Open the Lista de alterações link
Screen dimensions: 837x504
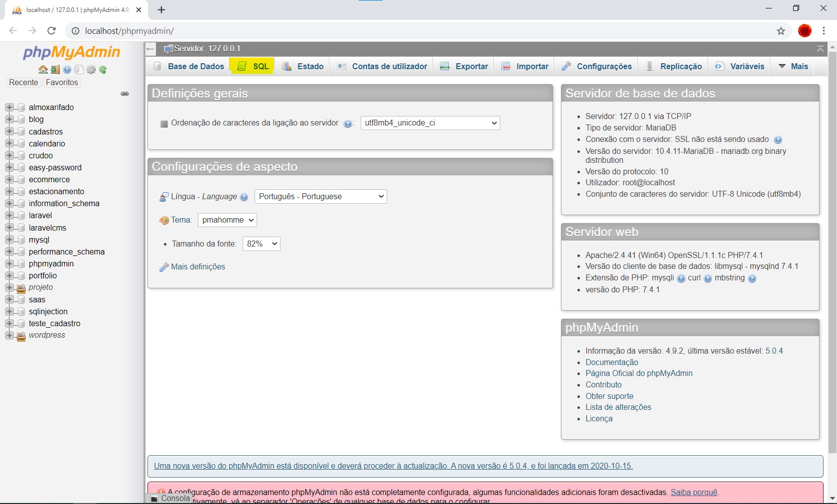coord(618,407)
